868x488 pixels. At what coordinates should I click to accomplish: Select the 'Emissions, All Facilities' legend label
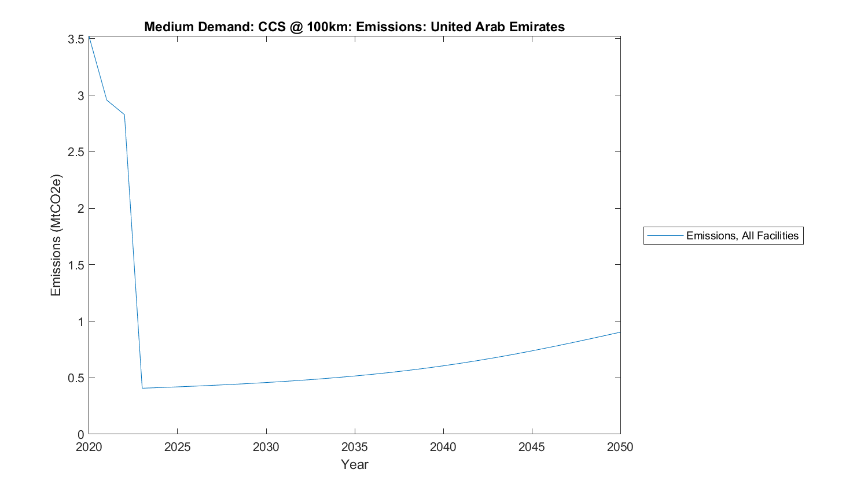pyautogui.click(x=742, y=236)
